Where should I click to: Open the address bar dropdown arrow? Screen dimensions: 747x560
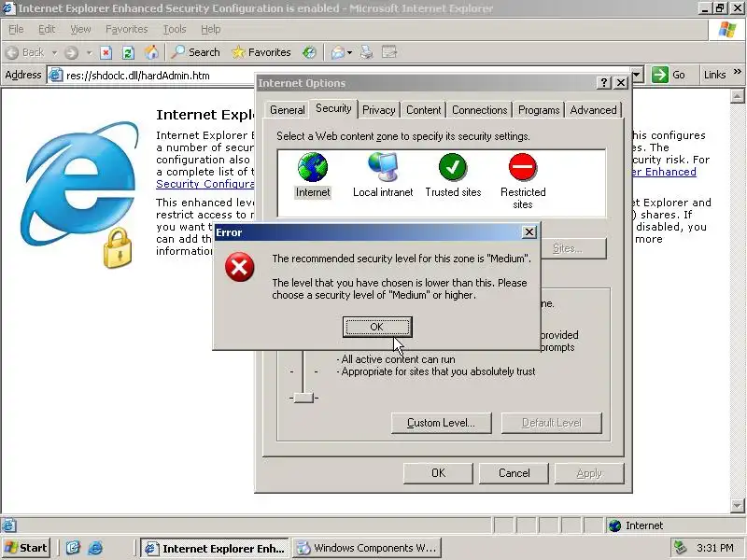[638, 76]
